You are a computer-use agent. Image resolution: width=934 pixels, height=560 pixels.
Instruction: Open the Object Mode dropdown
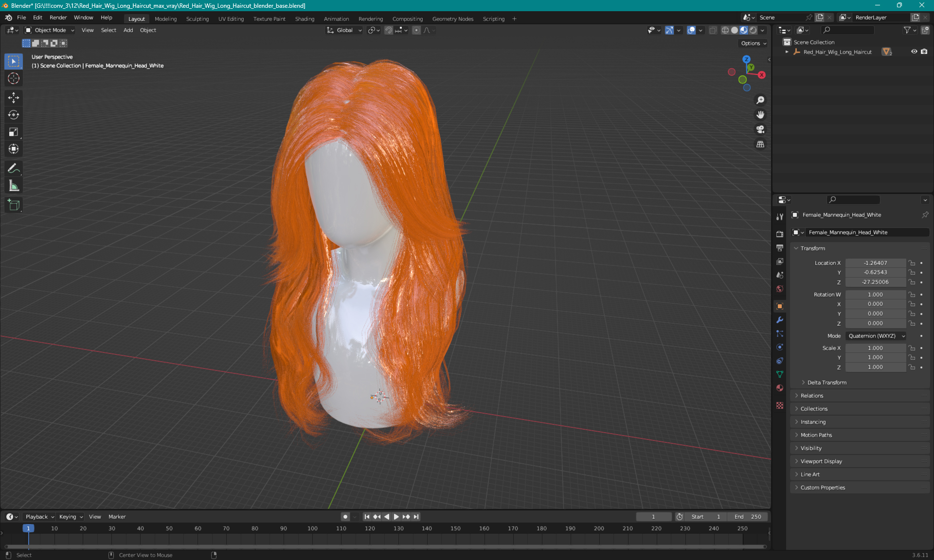(x=50, y=30)
